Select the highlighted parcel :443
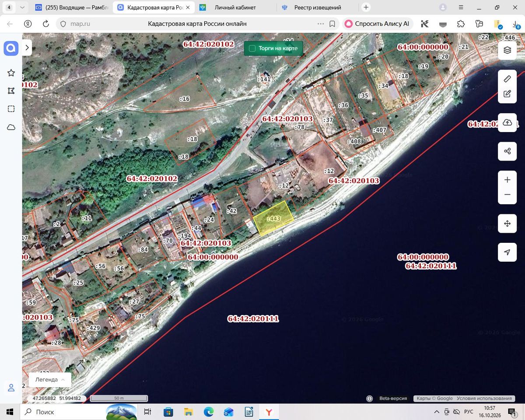525x420 pixels. (273, 218)
